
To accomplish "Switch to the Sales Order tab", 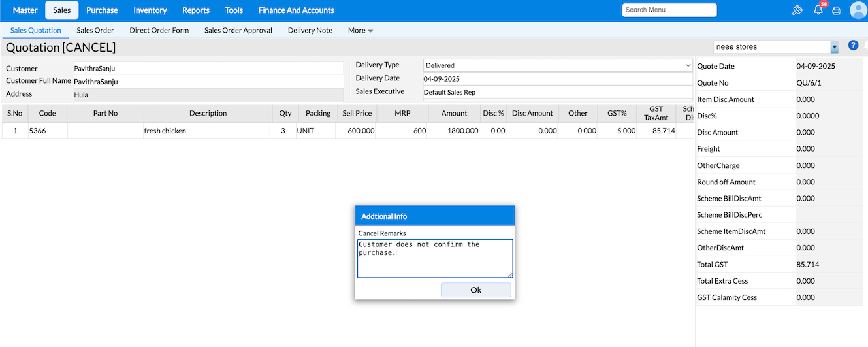I will click(95, 31).
